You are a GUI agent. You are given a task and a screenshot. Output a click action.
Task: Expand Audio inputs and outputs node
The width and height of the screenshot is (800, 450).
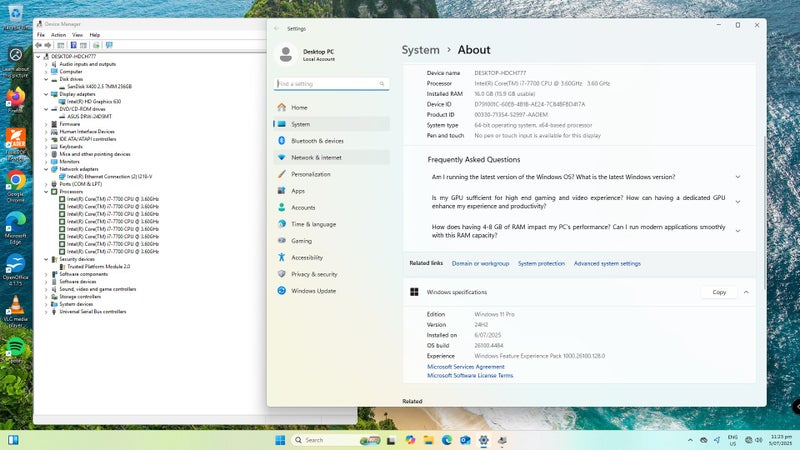tap(46, 64)
